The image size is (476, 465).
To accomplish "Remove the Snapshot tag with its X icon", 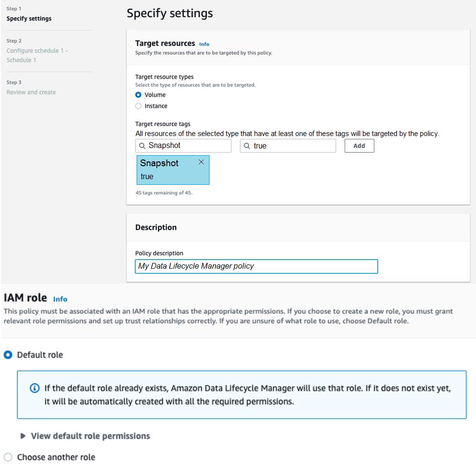I will pos(201,162).
